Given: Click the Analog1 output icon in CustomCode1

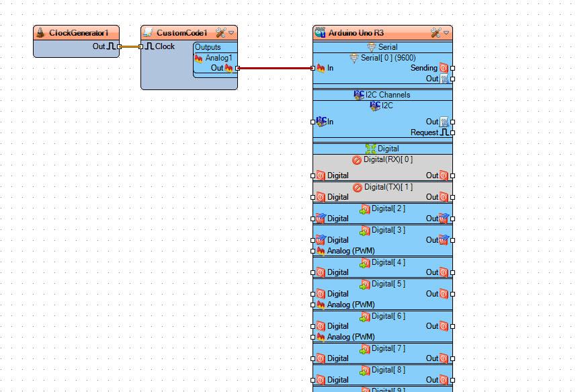Looking at the screenshot, I should click(199, 58).
